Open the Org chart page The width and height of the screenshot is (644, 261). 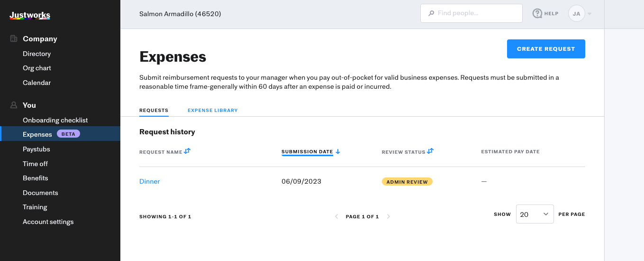pos(37,68)
